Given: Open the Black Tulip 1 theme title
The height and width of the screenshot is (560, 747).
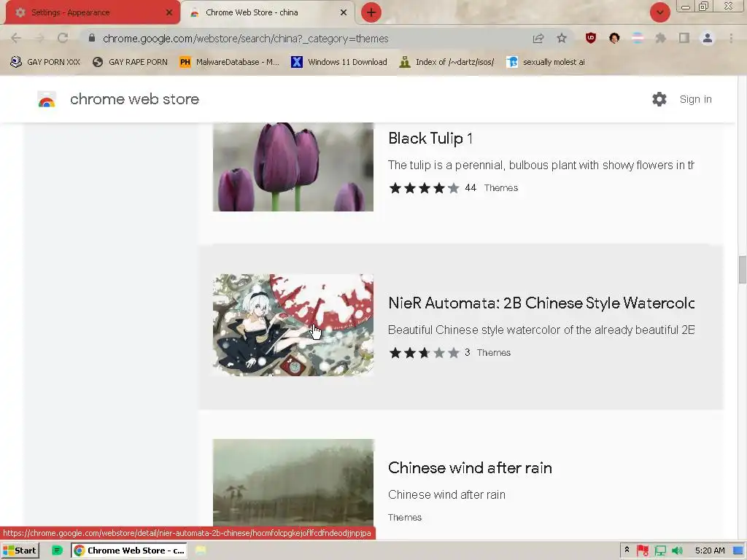Looking at the screenshot, I should 430,138.
